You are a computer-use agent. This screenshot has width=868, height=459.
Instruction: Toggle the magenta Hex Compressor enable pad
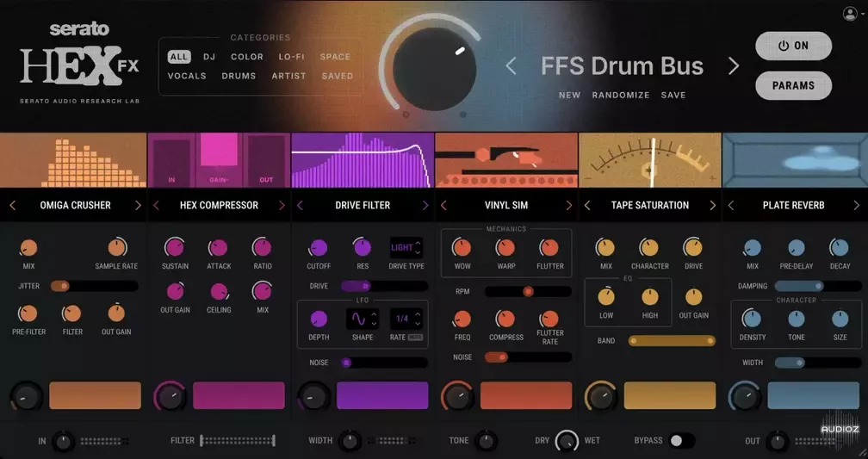point(239,395)
